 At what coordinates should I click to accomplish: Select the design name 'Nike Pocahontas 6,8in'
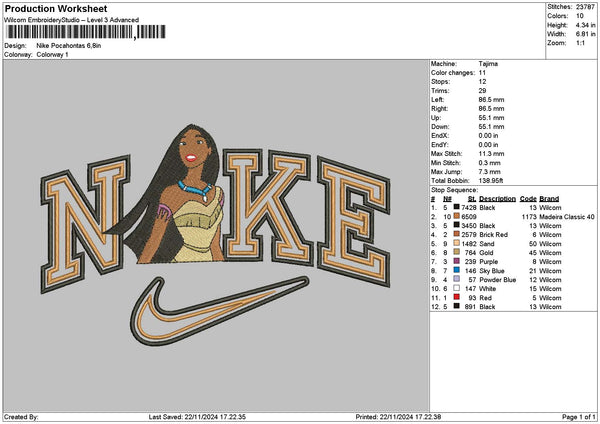click(x=69, y=46)
